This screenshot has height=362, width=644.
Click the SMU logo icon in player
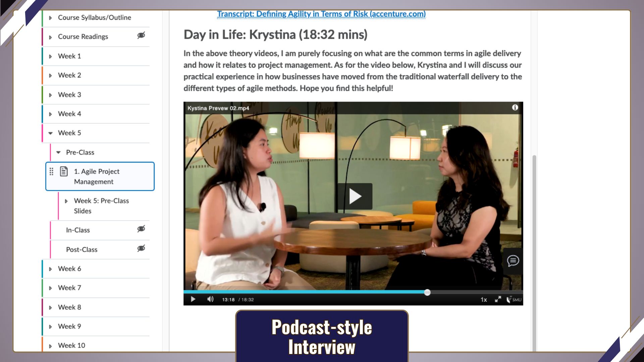coord(514,299)
